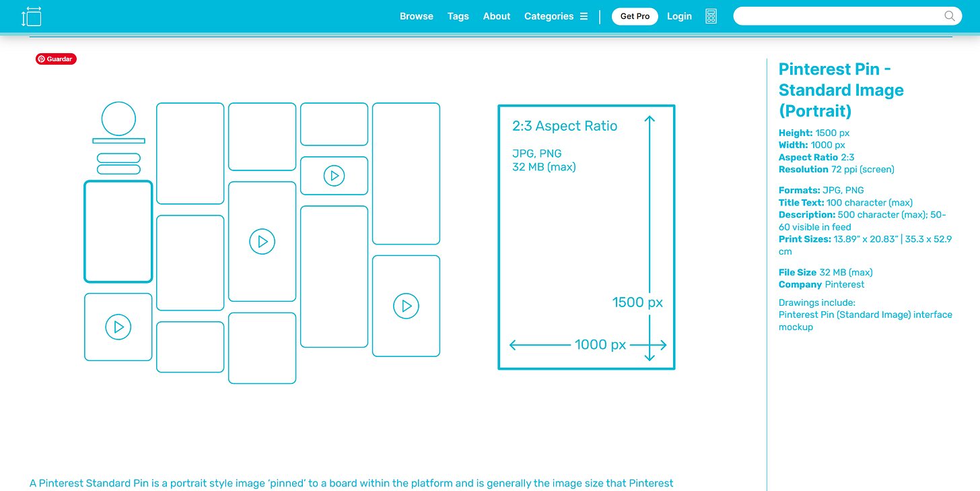Viewport: 980px width, 491px height.
Task: Click the 'File Size 32 MB (max)' line
Action: (826, 272)
